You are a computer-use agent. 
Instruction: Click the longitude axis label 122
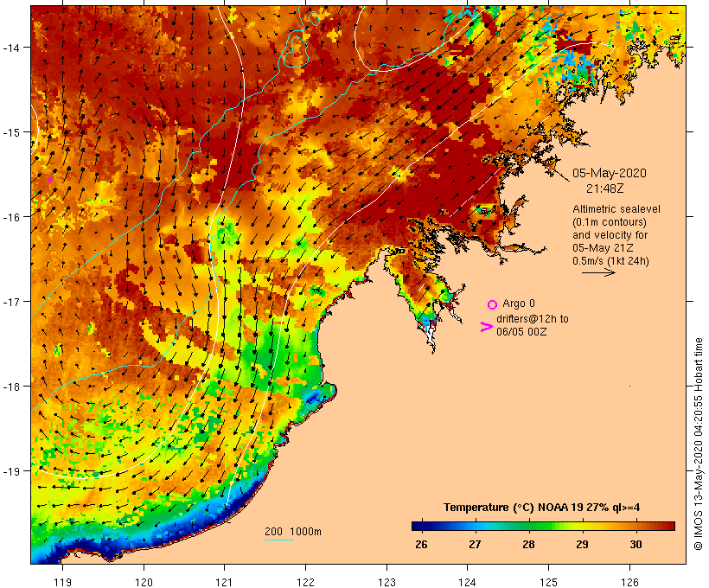[x=306, y=582]
